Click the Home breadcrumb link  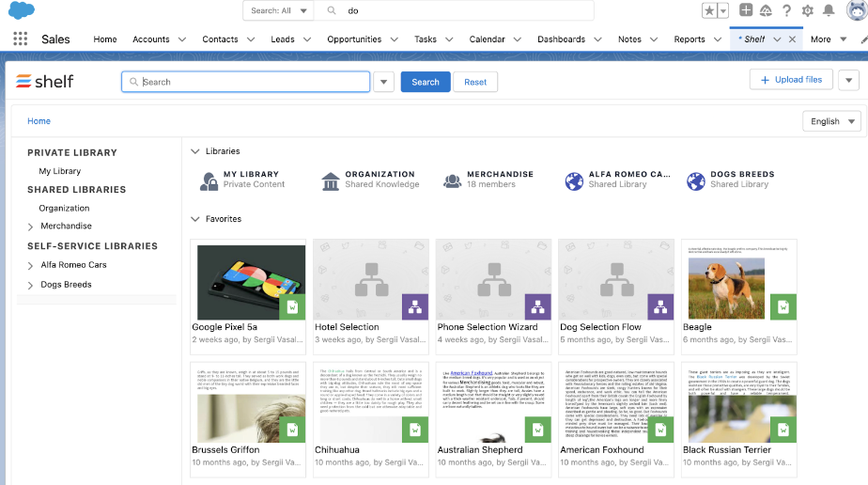coord(39,120)
